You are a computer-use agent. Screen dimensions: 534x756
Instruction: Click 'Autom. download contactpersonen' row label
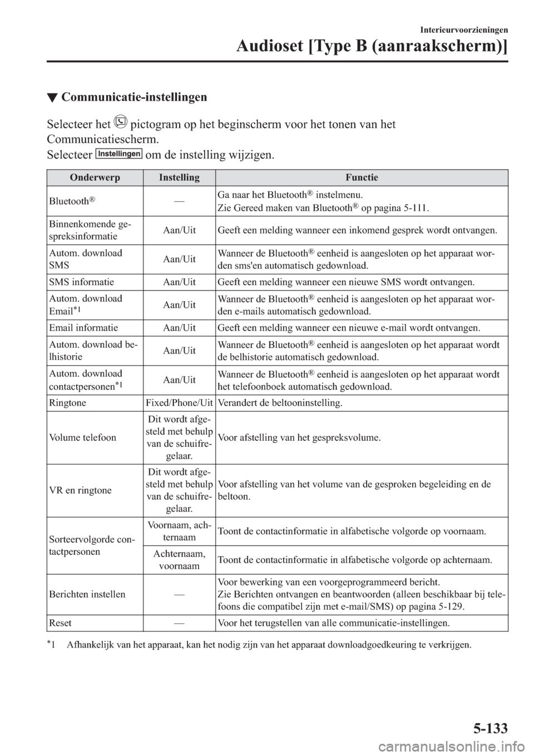87,380
